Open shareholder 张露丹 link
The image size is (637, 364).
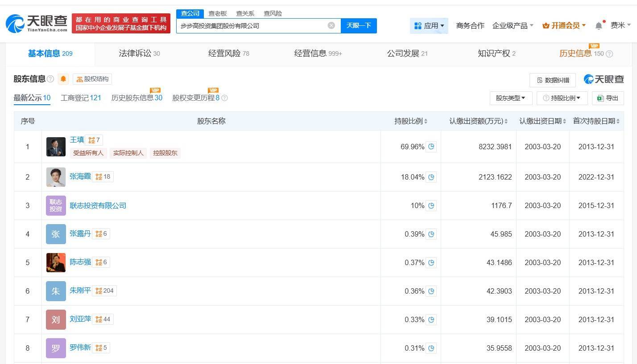coord(80,233)
